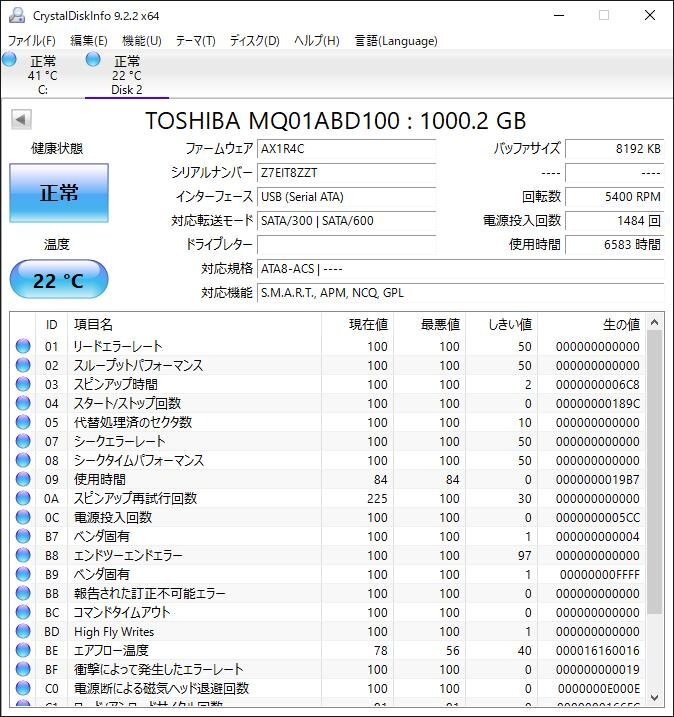Click the scroll down arrow of SMART list

(654, 697)
